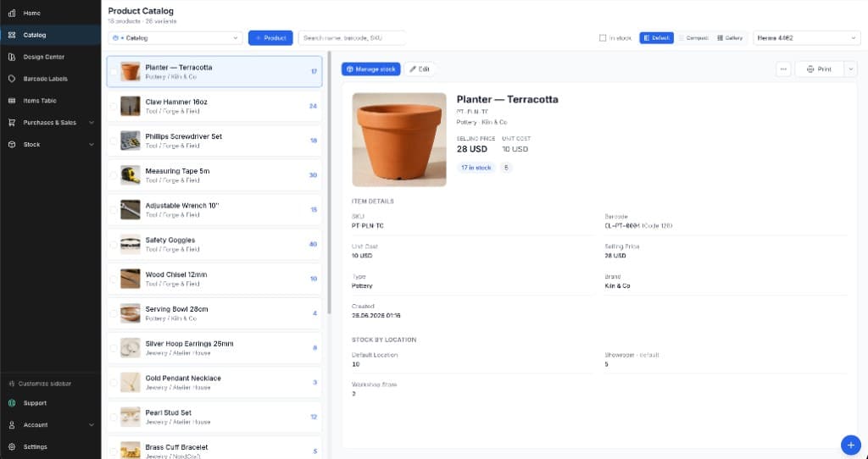This screenshot has height=459, width=868.
Task: Click the Barcode Labels tag icon
Action: pos(12,79)
